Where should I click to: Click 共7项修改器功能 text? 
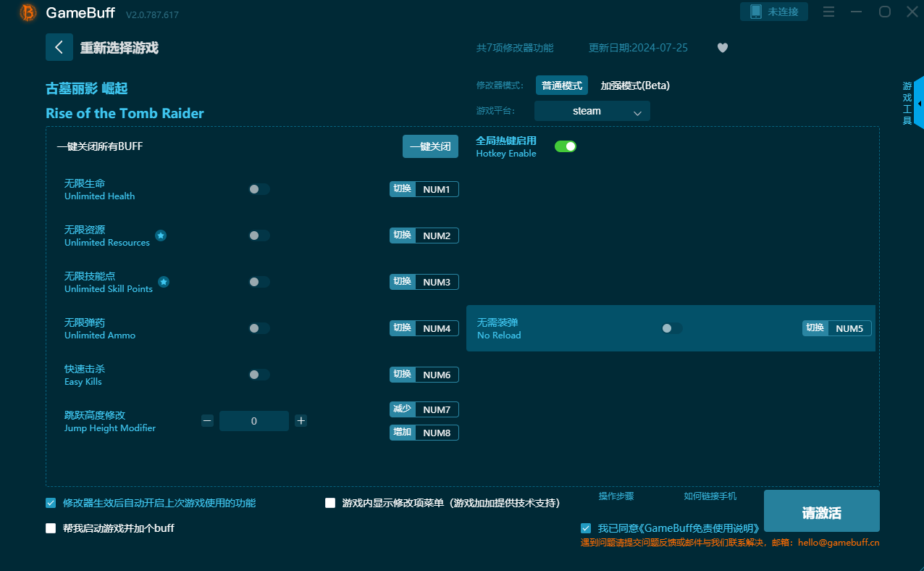pyautogui.click(x=515, y=48)
